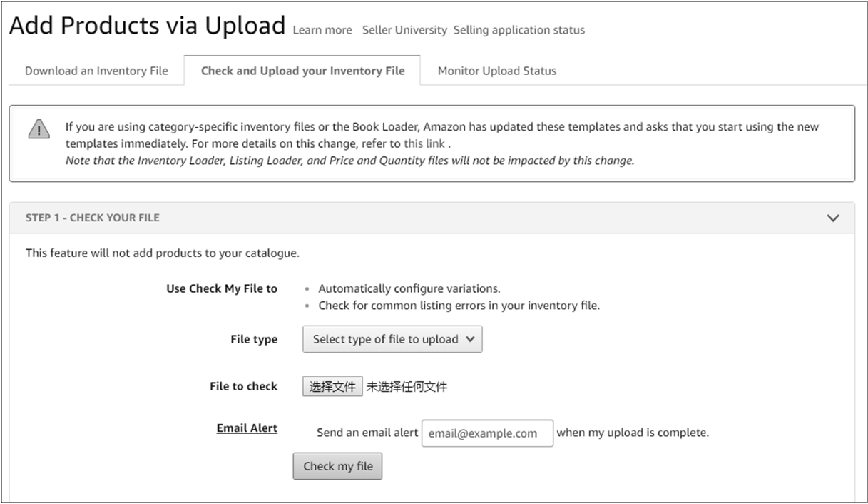This screenshot has height=504, width=868.
Task: Switch to Download an Inventory File tab
Action: [96, 71]
